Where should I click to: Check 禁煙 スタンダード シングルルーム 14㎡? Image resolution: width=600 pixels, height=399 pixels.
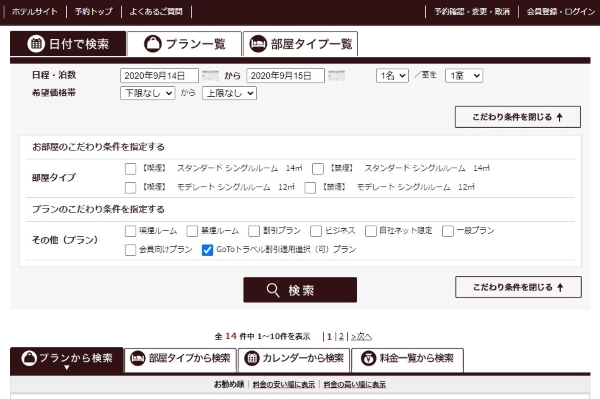[x=318, y=169]
